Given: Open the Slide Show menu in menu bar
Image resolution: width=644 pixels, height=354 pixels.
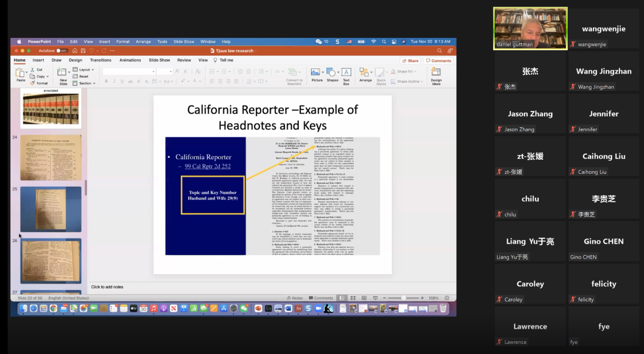Looking at the screenshot, I should point(184,42).
